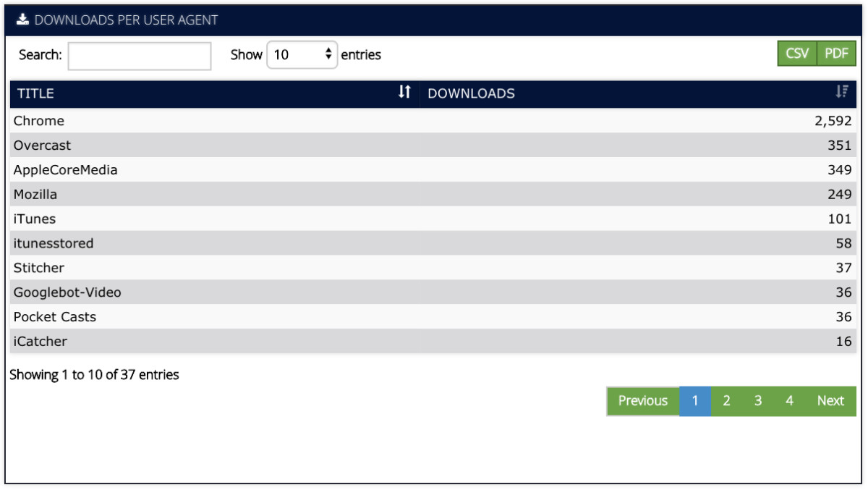This screenshot has height=490, width=868.
Task: Click Chrome's 2,592 downloads value
Action: (833, 121)
